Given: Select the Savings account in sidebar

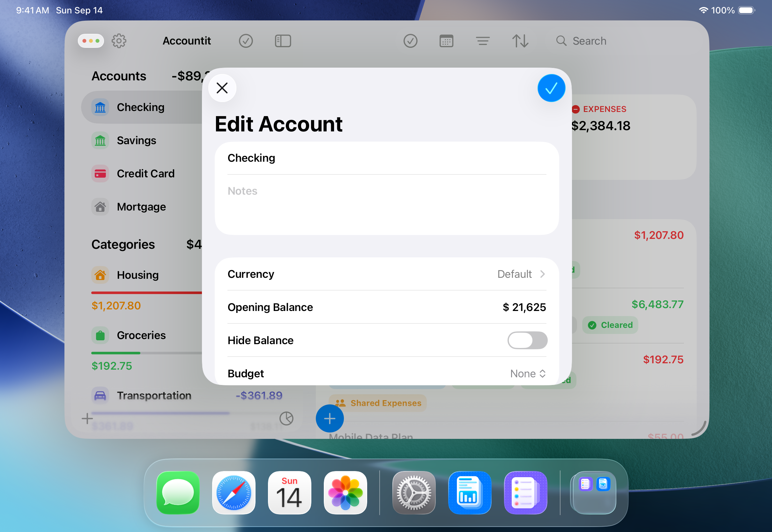Looking at the screenshot, I should pyautogui.click(x=136, y=140).
